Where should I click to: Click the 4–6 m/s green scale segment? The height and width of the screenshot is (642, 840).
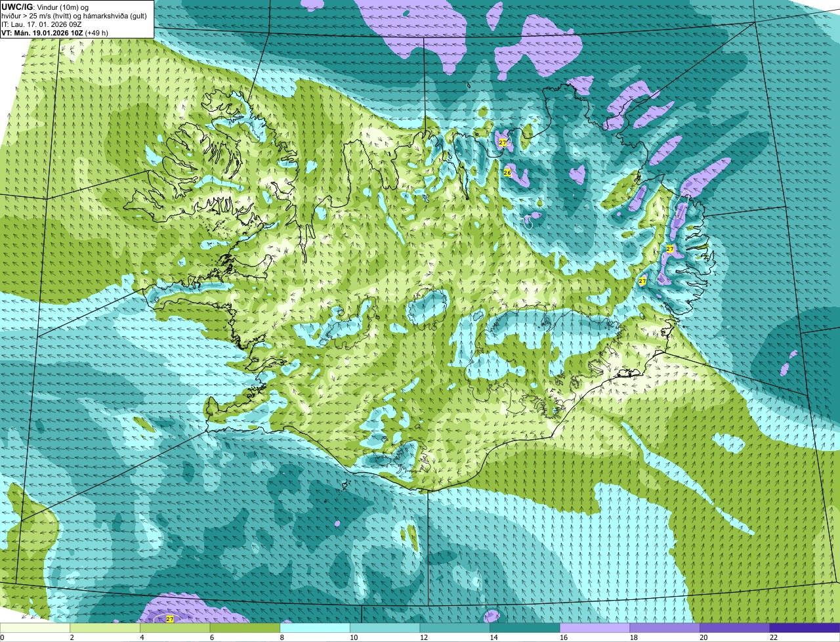[175, 628]
